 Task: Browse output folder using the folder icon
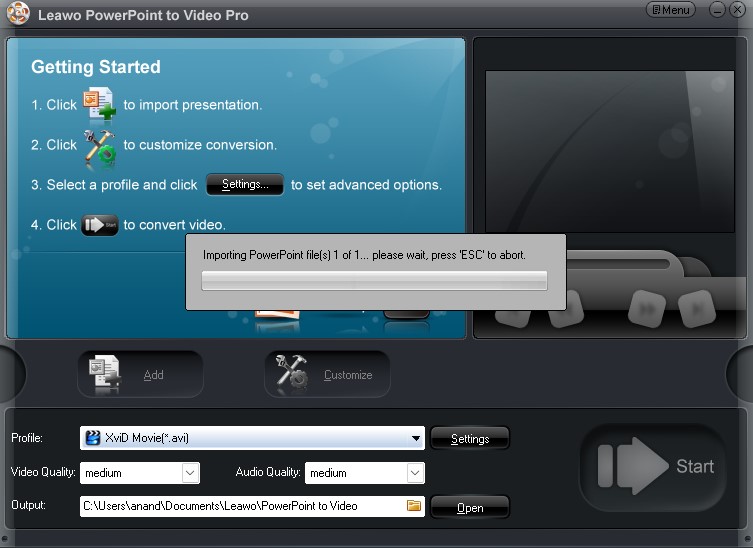[x=414, y=506]
